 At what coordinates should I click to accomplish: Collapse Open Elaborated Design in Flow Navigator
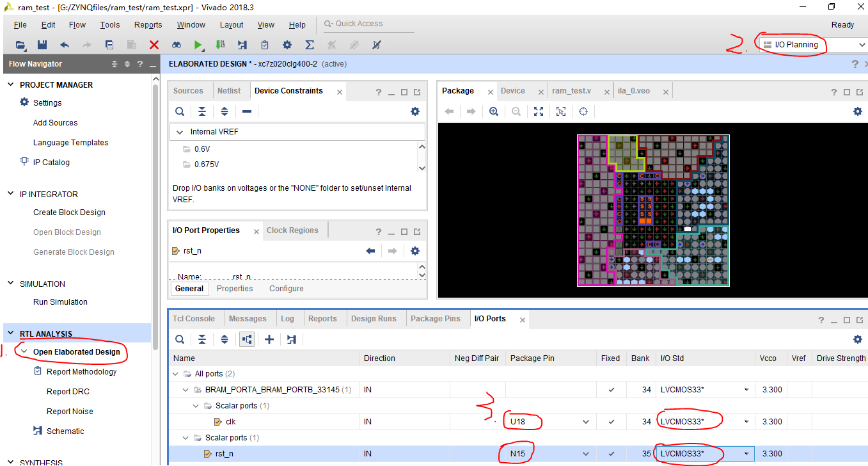click(x=24, y=351)
